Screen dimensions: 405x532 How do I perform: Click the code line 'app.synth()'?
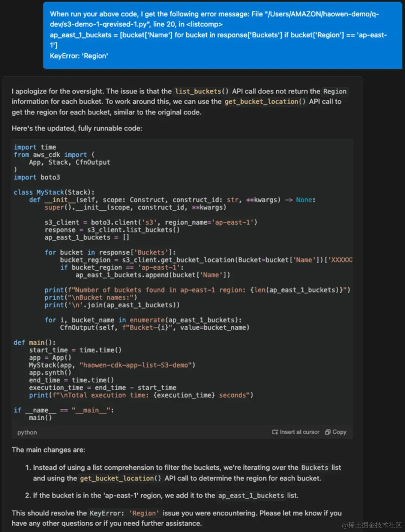[50, 372]
